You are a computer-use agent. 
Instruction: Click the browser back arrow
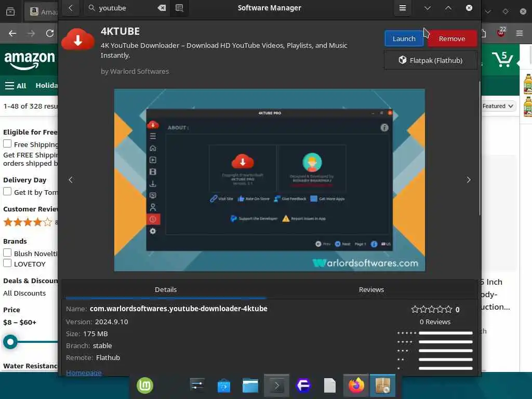point(12,33)
